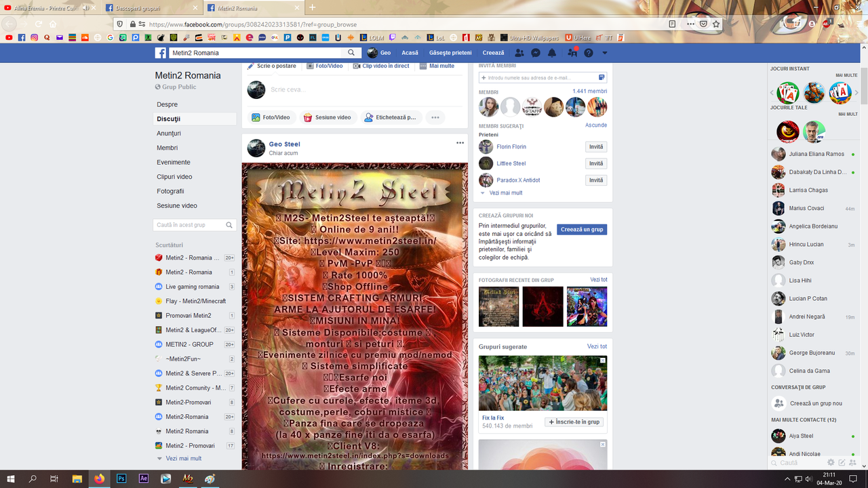This screenshot has width=868, height=488.
Task: Open Vezi tot for recent group photos
Action: (x=599, y=280)
